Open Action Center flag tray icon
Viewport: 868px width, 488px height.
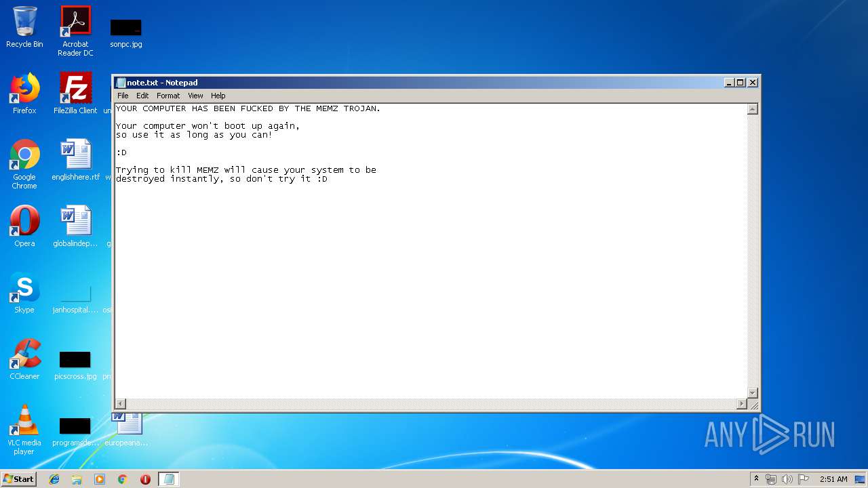(x=803, y=479)
